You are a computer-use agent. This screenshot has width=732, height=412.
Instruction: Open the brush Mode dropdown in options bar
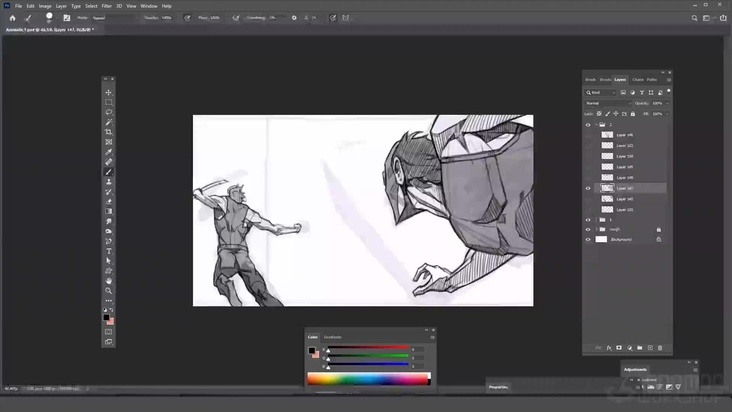tap(105, 18)
